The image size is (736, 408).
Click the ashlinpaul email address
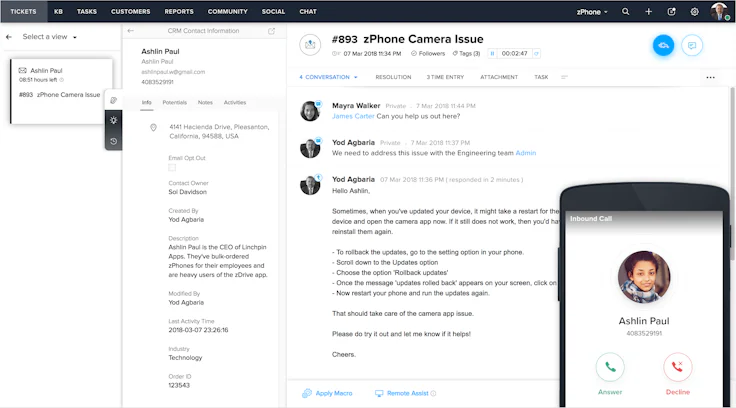(173, 72)
